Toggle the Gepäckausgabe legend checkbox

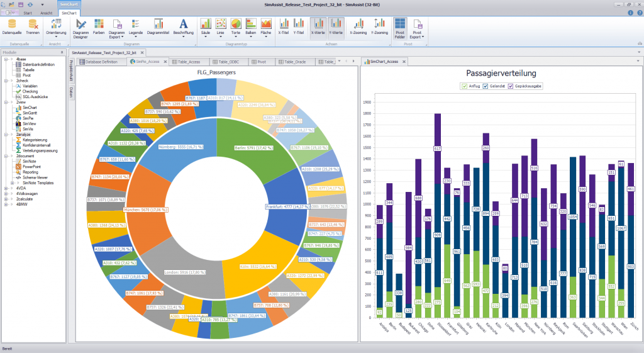[x=511, y=86]
